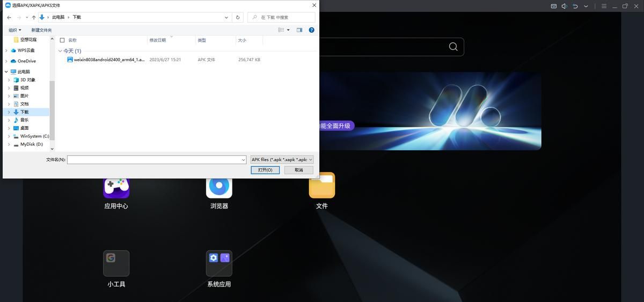Go back in file dialog navigation
Image resolution: width=644 pixels, height=302 pixels.
9,17
